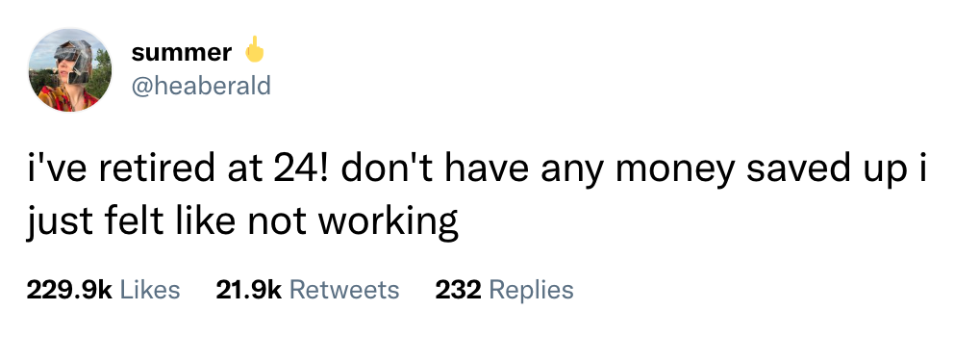Open the display name summer

click(x=181, y=53)
